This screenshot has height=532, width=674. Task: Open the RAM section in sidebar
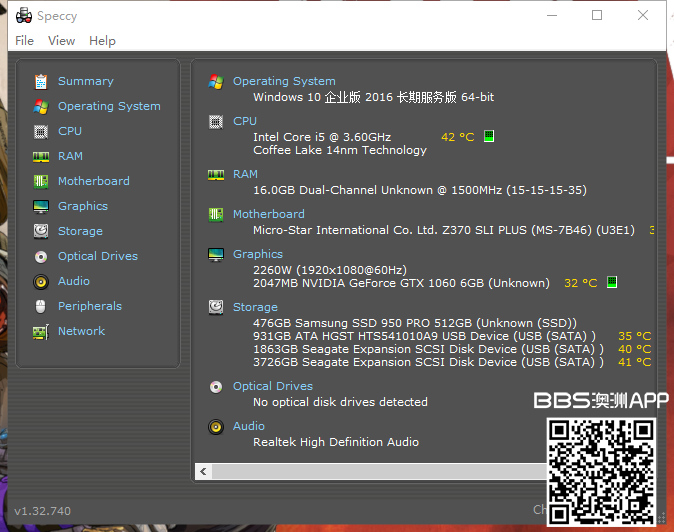(70, 156)
